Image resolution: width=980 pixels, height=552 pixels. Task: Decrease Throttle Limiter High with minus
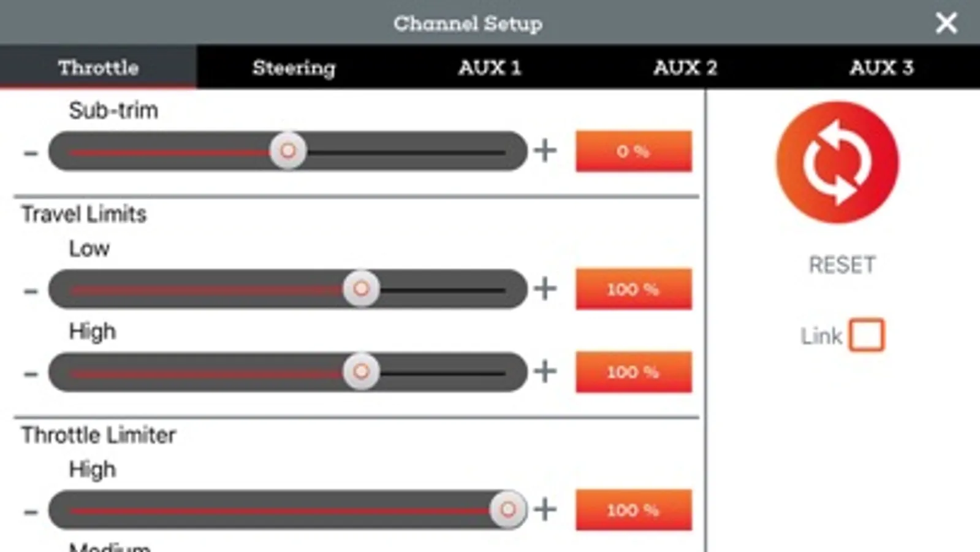click(31, 510)
